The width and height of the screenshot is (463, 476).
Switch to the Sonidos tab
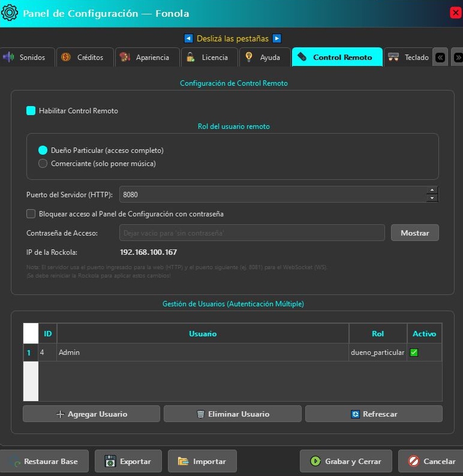(x=28, y=57)
